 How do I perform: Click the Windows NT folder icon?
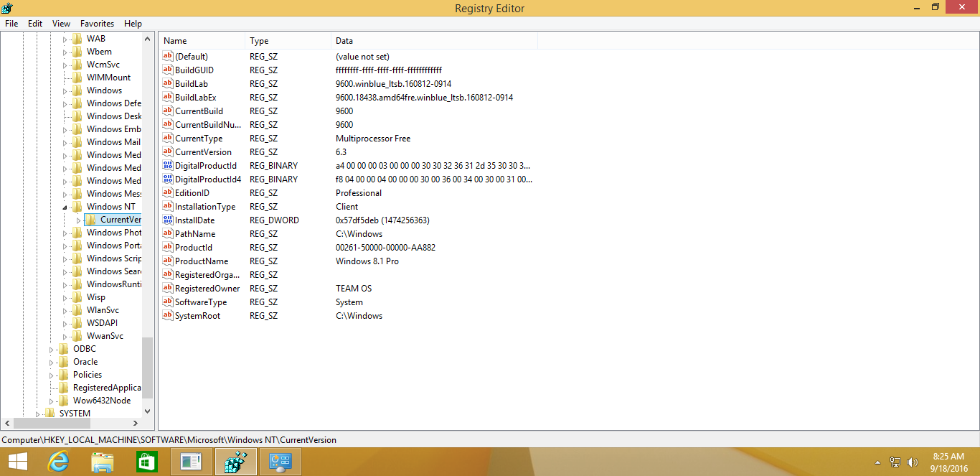pyautogui.click(x=77, y=207)
